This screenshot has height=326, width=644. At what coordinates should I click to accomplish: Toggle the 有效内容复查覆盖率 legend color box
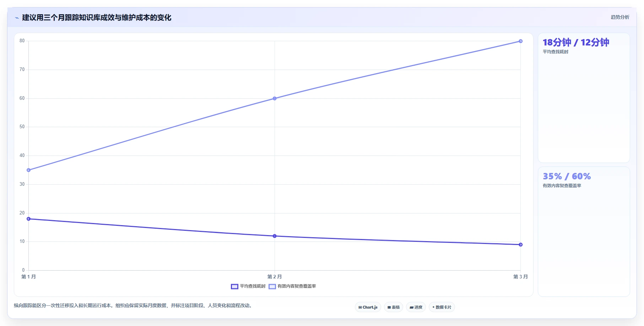272,286
